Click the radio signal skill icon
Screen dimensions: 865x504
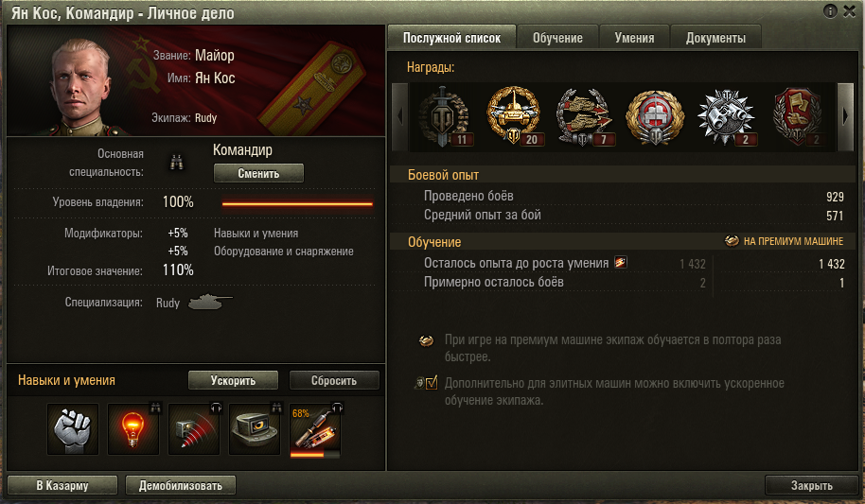coord(194,429)
